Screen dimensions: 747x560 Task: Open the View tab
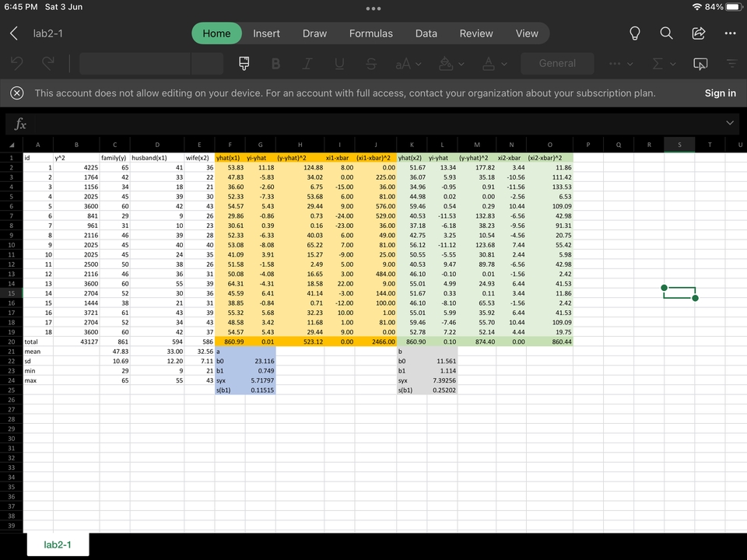(527, 33)
